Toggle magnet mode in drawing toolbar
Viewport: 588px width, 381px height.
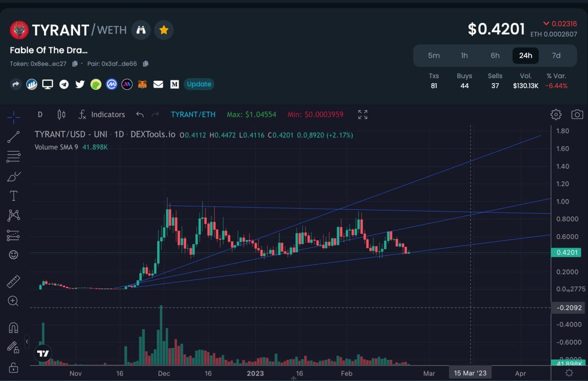click(x=14, y=328)
